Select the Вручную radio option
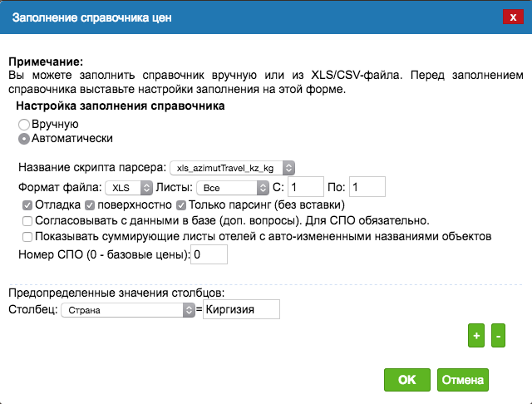532x404 pixels. pos(24,125)
